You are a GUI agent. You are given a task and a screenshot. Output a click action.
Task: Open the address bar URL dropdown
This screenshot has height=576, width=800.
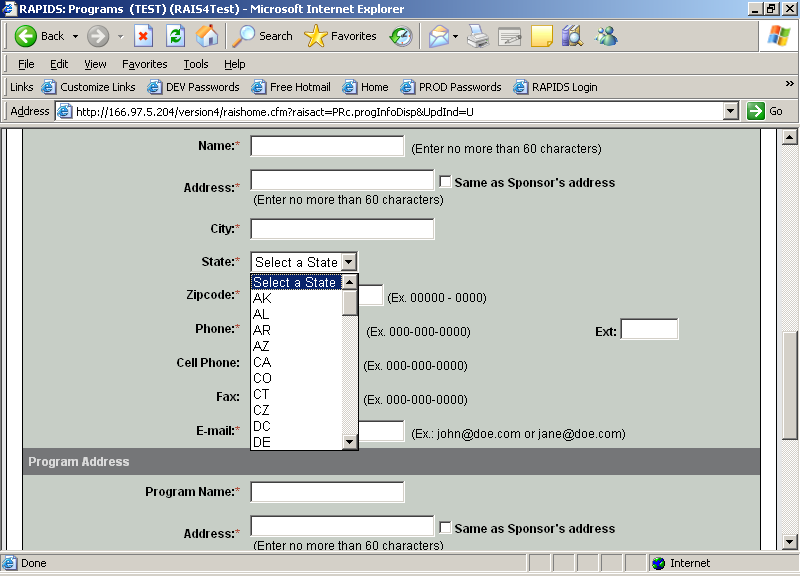[730, 111]
